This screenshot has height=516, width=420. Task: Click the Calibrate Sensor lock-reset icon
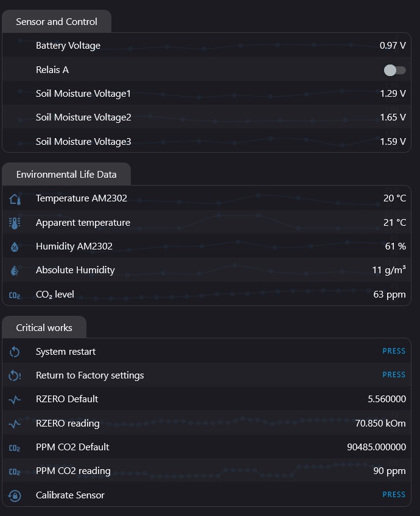[x=15, y=495]
